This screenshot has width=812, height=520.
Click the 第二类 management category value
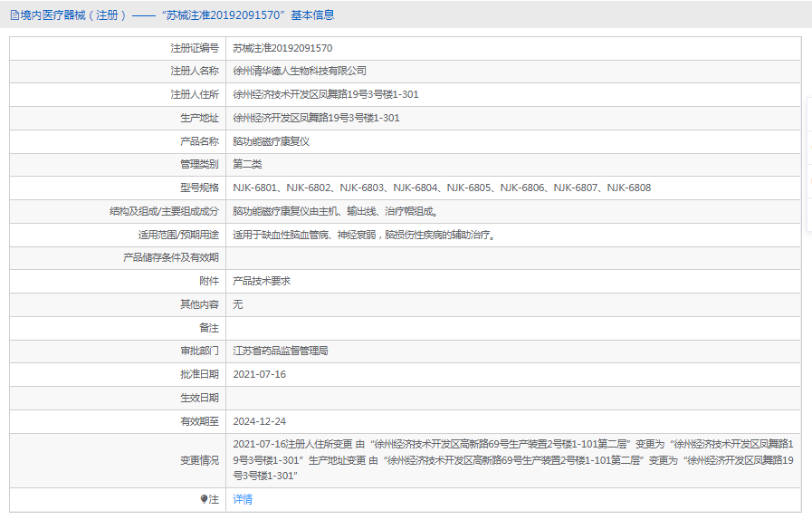point(247,164)
